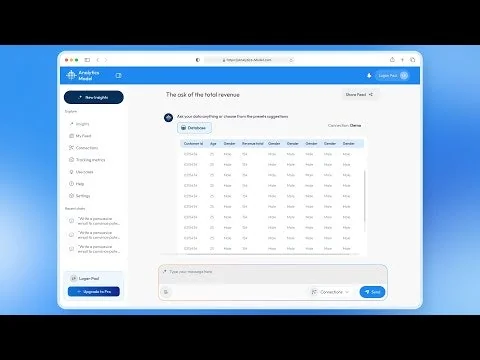The width and height of the screenshot is (480, 360).
Task: Open the third recent chat entry
Action: 95,249
